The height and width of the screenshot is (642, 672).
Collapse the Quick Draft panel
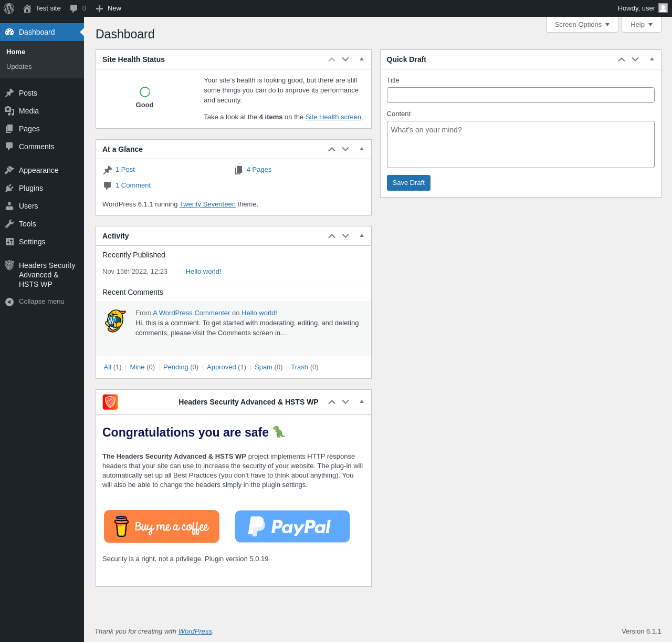point(652,59)
